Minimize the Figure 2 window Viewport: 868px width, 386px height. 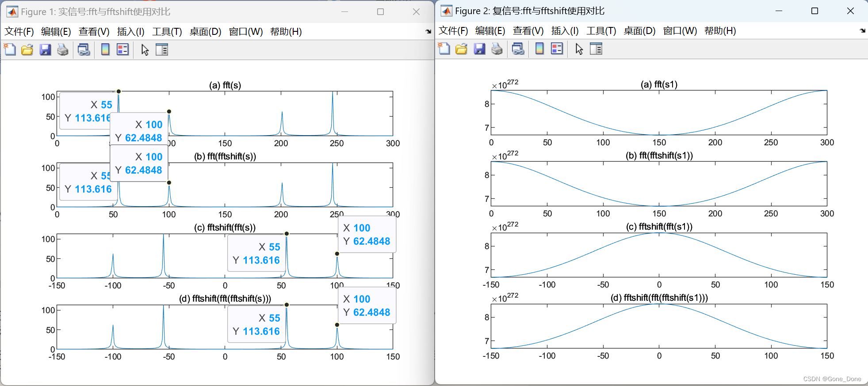point(779,11)
